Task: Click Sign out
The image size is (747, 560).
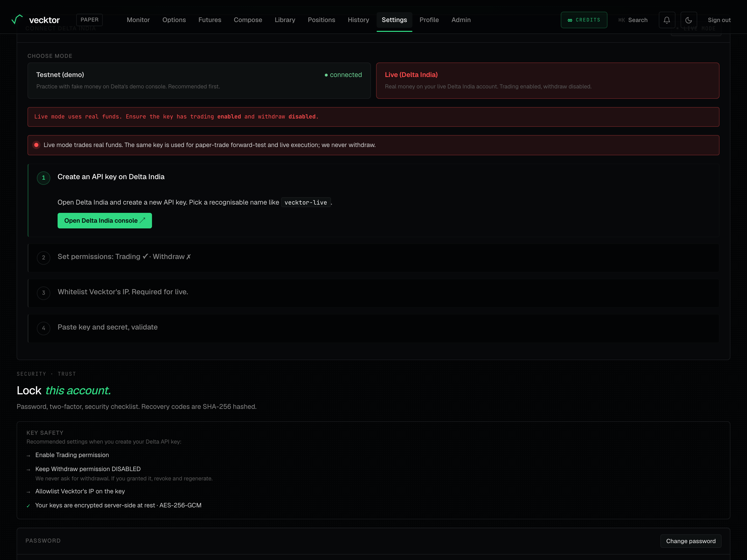Action: tap(719, 20)
